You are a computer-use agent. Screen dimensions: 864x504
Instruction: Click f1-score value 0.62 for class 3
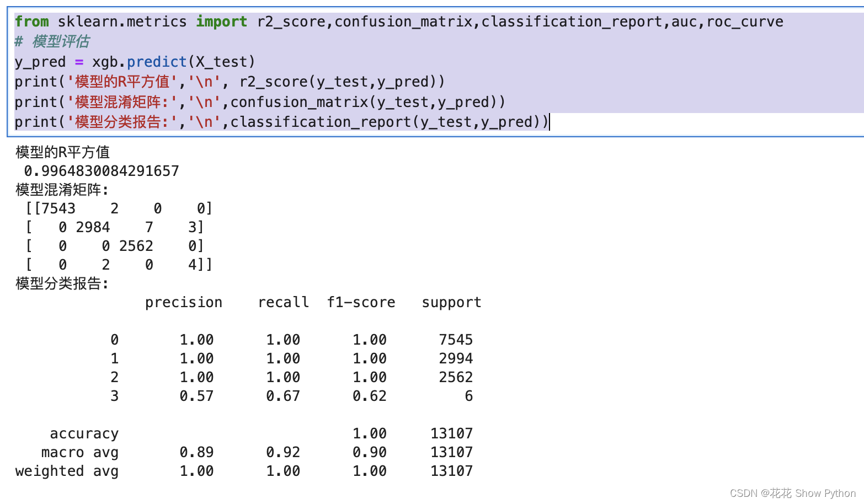(x=370, y=396)
